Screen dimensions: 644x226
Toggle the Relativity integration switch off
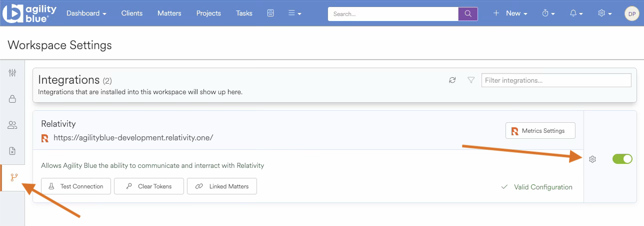[622, 159]
